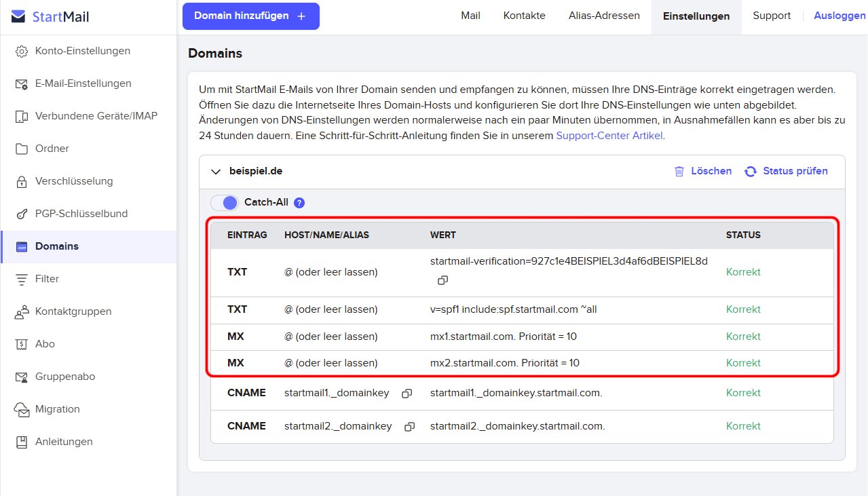The height and width of the screenshot is (496, 868).
Task: Click Korrekt status of the SPF row
Action: 743,309
